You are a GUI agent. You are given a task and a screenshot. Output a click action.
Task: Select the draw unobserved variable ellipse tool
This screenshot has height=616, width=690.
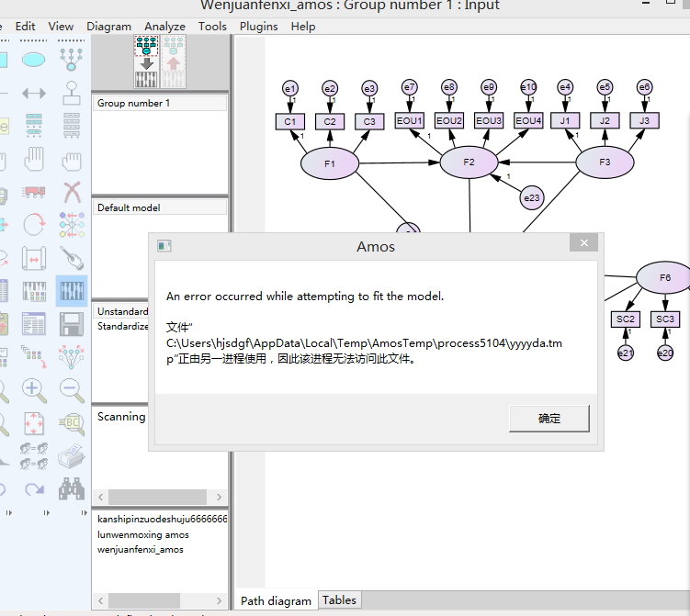[33, 60]
